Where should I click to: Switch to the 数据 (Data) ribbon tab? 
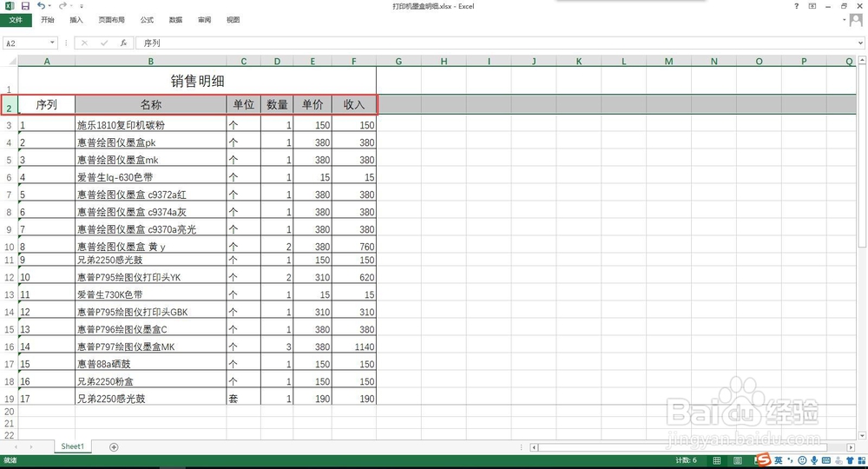(175, 20)
